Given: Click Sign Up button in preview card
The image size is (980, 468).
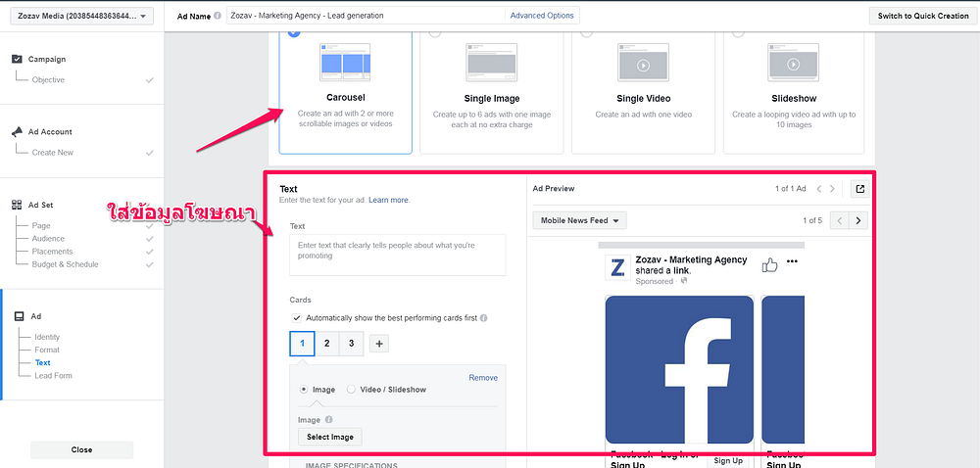Looking at the screenshot, I should pos(728,460).
